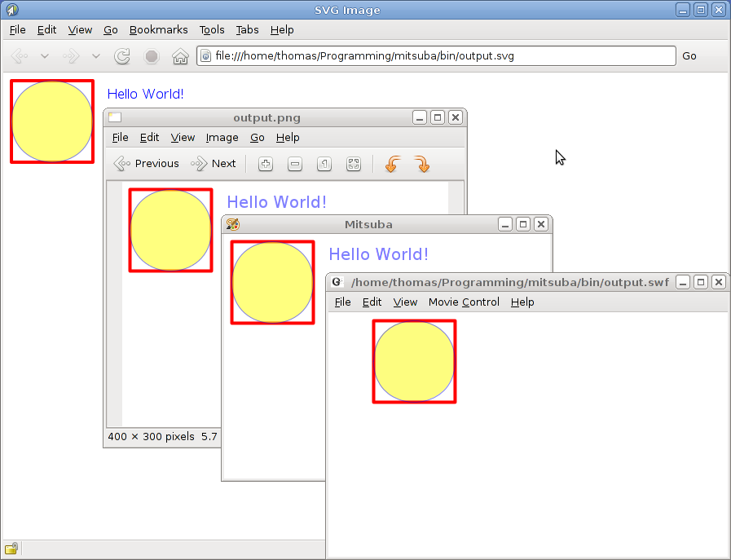Click the best fit zoom icon
The height and width of the screenshot is (560, 731).
354,164
